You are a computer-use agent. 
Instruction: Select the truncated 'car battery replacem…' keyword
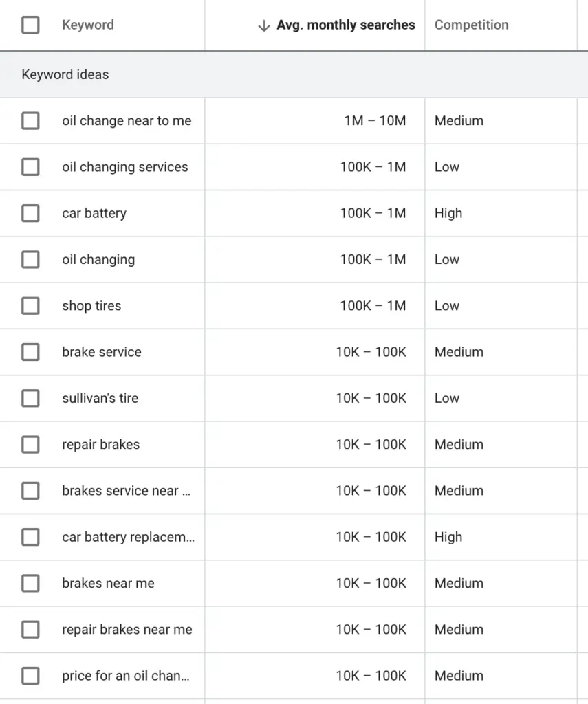[128, 538]
